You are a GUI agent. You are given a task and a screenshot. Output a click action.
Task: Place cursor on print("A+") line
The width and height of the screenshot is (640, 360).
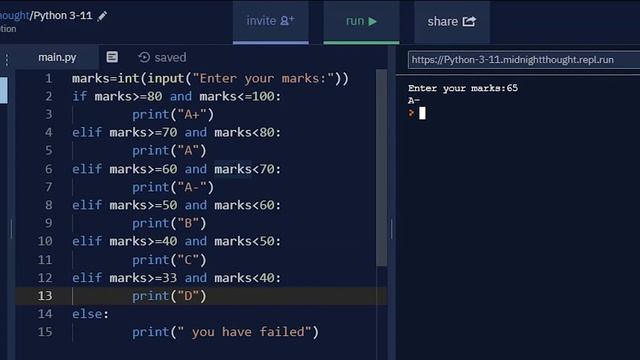tap(173, 115)
